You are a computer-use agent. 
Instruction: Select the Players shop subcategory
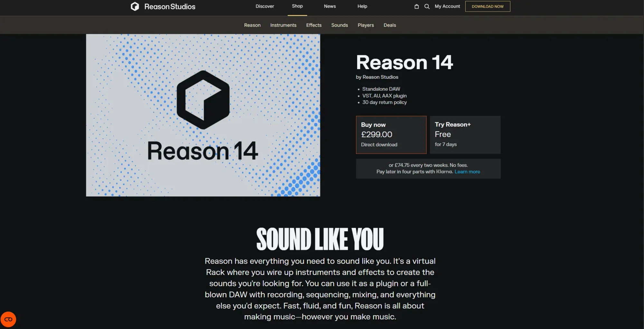[366, 25]
